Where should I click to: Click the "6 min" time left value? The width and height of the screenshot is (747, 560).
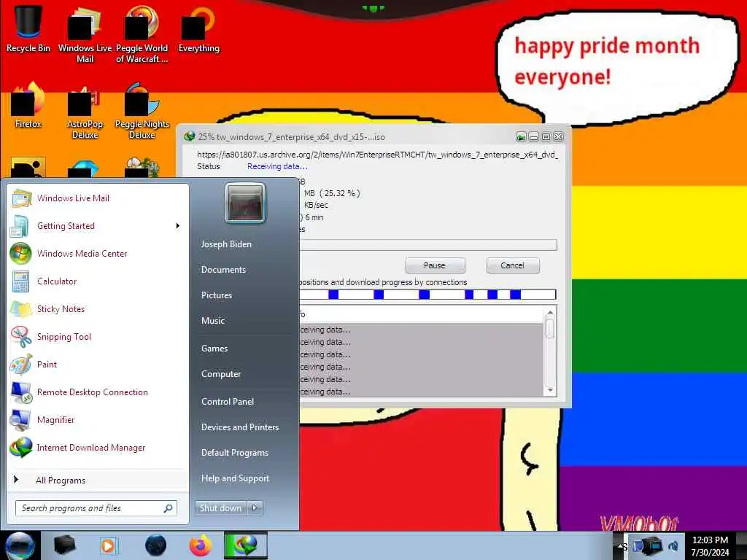pos(314,217)
